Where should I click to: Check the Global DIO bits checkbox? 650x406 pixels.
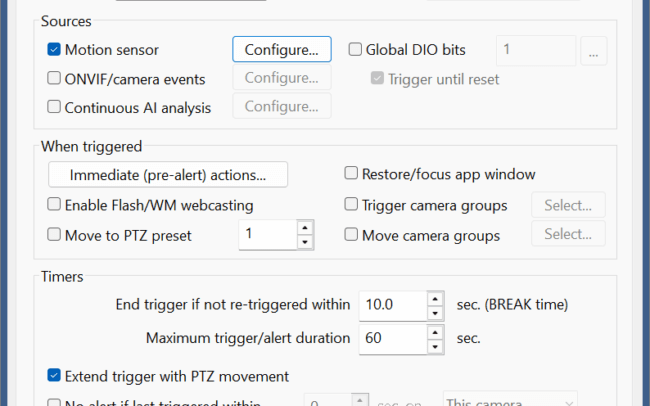(x=355, y=49)
